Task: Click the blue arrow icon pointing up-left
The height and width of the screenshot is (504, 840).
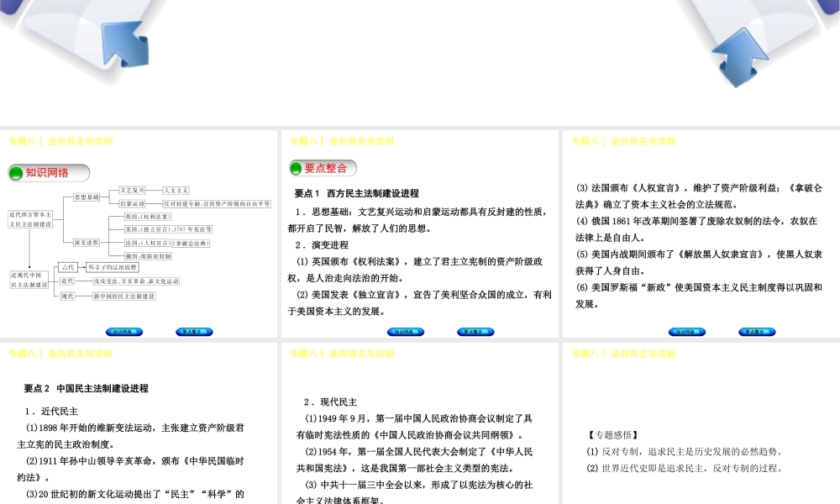Action: click(127, 43)
